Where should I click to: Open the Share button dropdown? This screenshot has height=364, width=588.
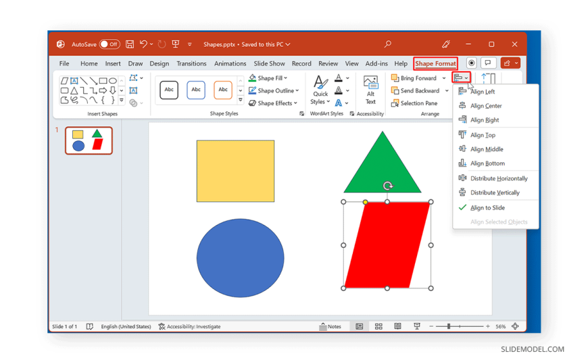(x=516, y=63)
